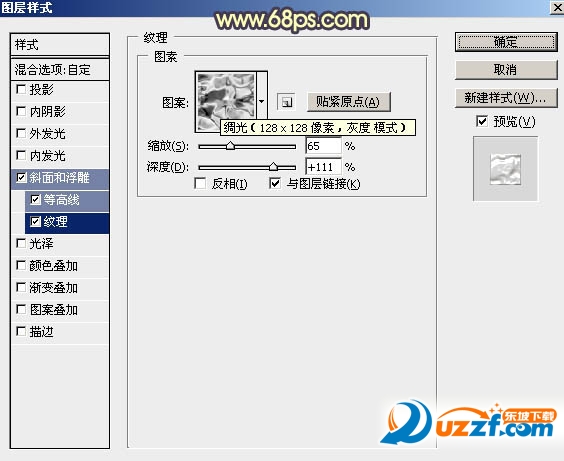Open the pattern picker dropdown arrow
The height and width of the screenshot is (461, 564).
pos(262,102)
